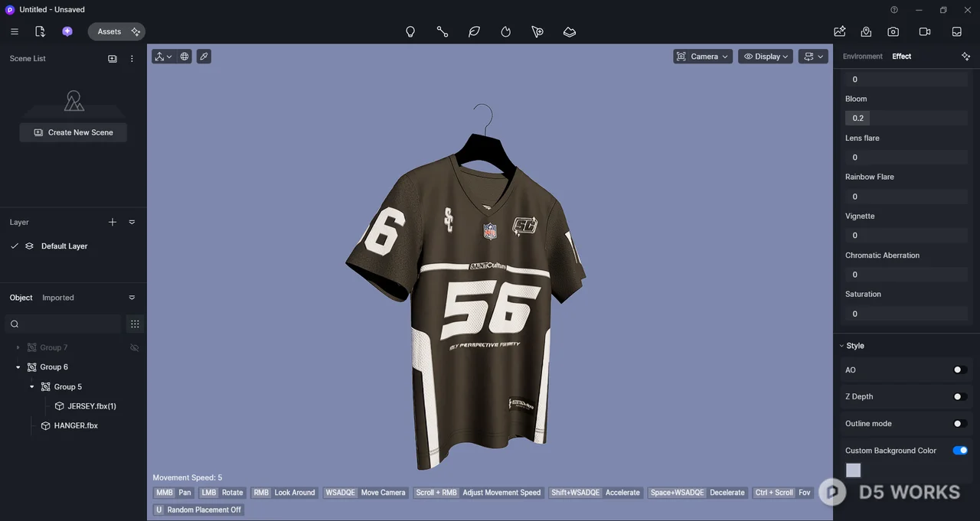Screen dimensions: 980x521
Task: Open the Camera dropdown
Action: (x=703, y=57)
